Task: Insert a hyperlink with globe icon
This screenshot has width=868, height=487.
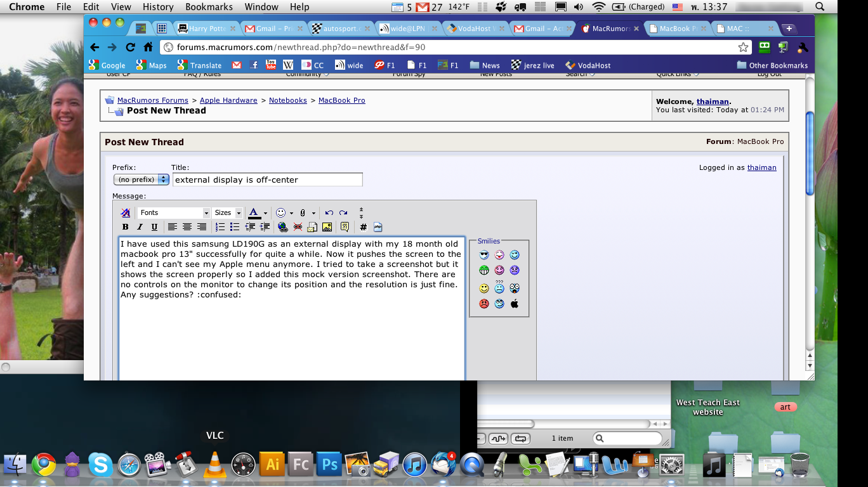Action: pos(283,227)
